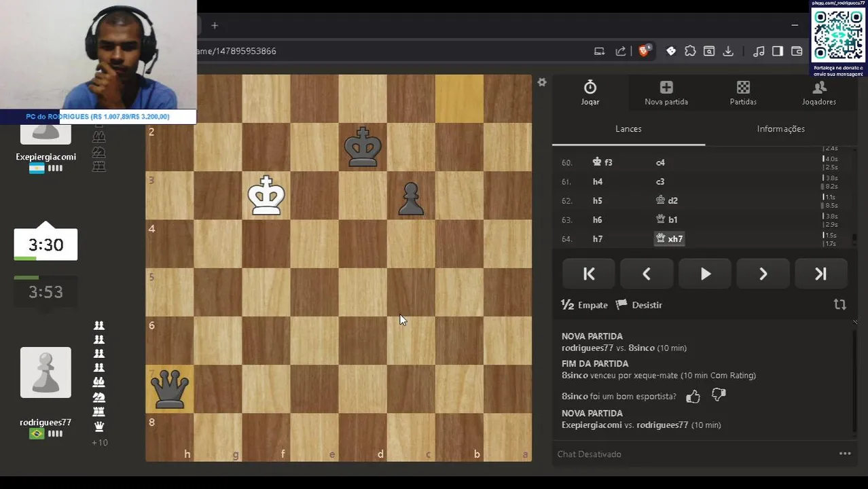Select move Qxh7 in the move list

click(x=669, y=239)
